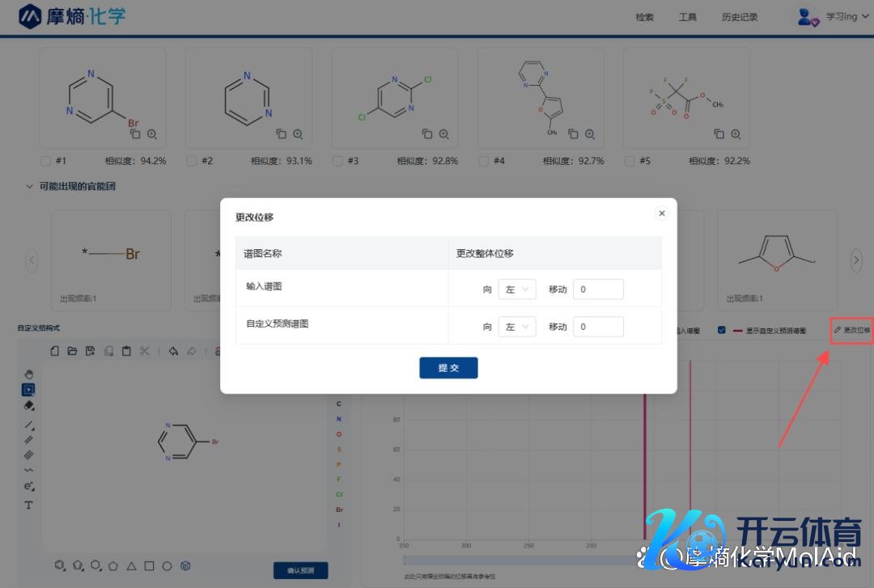The height and width of the screenshot is (588, 874).
Task: Tick the checkbox next to #4
Action: 483,161
